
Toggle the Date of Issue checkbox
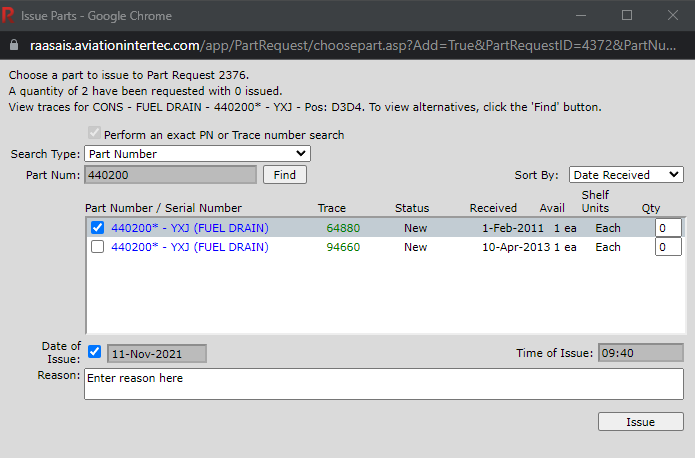[x=94, y=353]
